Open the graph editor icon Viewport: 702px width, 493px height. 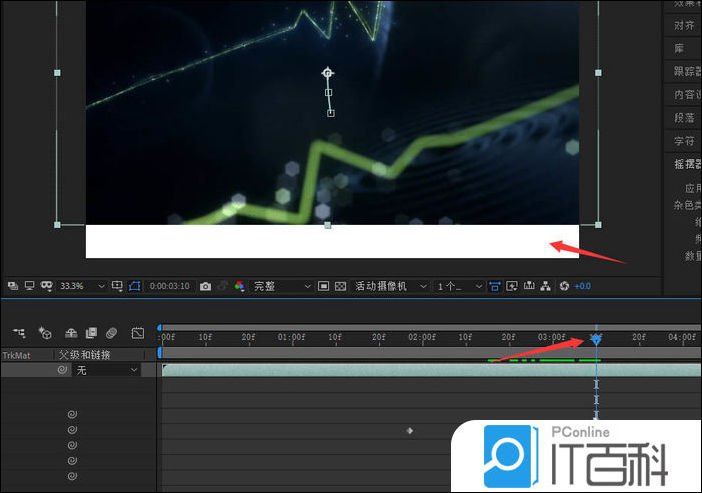tap(138, 333)
